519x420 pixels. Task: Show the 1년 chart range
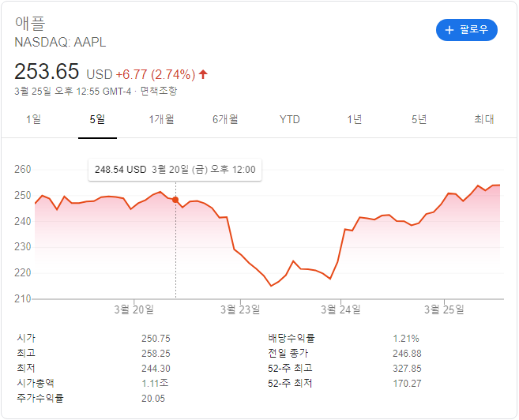(x=354, y=119)
